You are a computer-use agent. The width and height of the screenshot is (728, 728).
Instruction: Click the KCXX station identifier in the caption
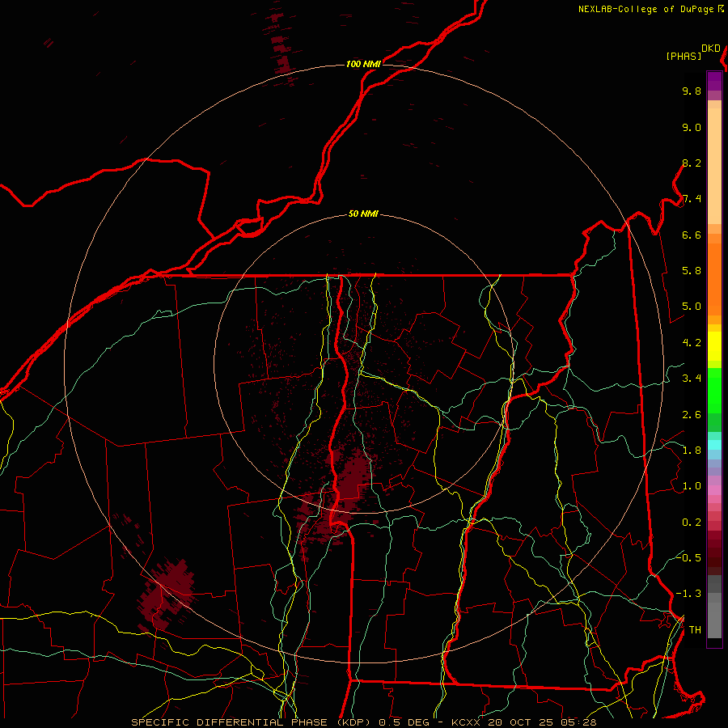click(x=465, y=722)
